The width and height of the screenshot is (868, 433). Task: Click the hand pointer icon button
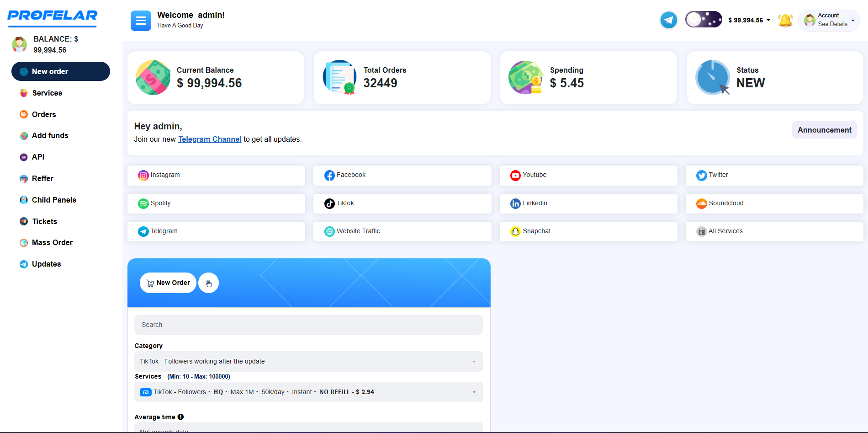(209, 283)
